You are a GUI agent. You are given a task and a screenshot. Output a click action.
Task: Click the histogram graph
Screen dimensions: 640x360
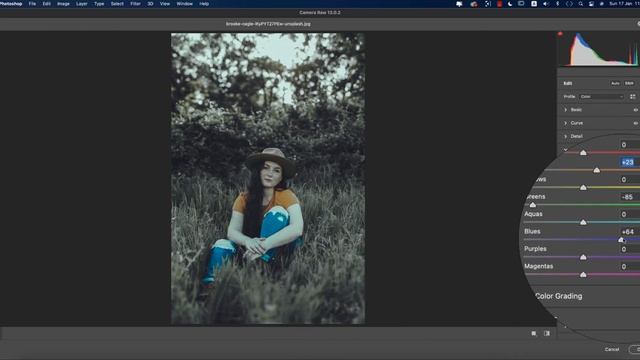tap(600, 49)
